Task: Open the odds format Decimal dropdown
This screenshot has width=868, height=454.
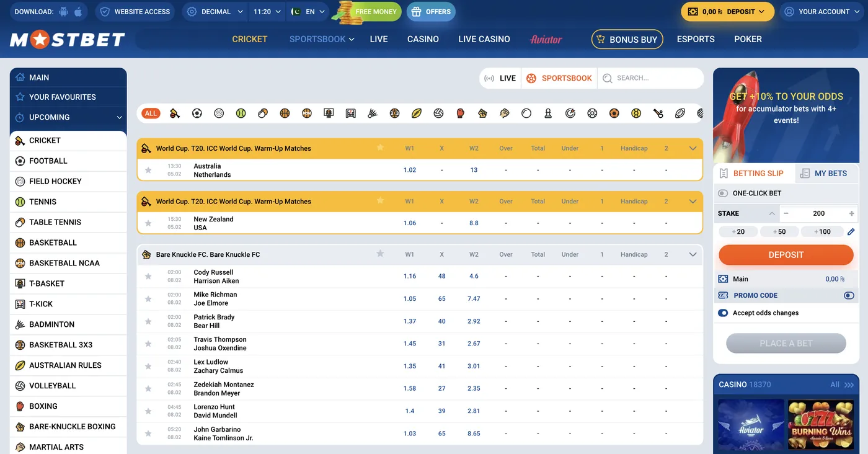Action: pos(214,11)
